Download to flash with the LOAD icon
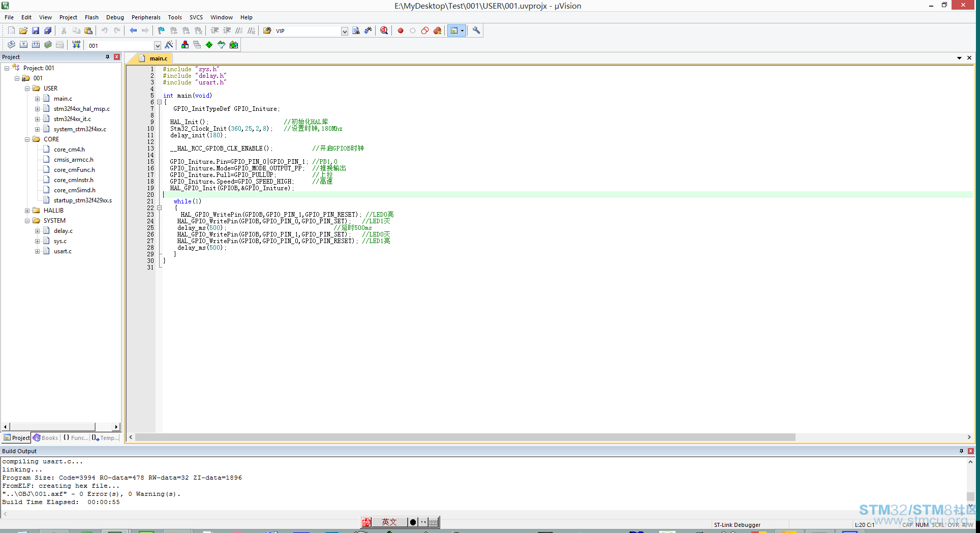Image resolution: width=980 pixels, height=533 pixels. pos(76,45)
